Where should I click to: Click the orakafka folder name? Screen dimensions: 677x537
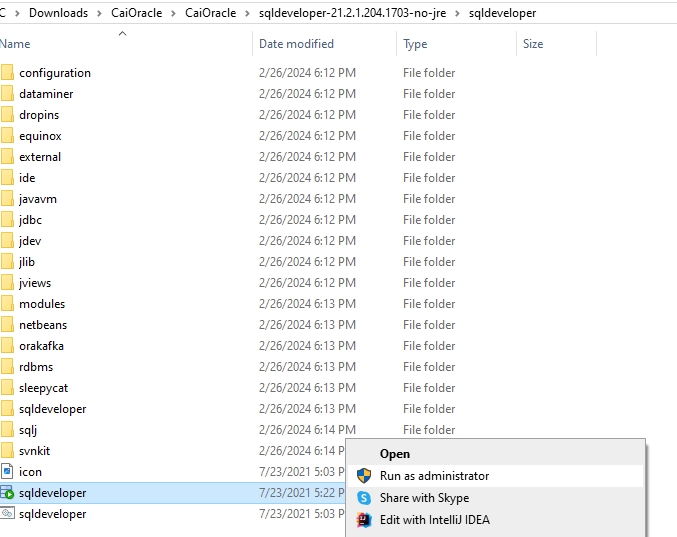click(x=41, y=346)
